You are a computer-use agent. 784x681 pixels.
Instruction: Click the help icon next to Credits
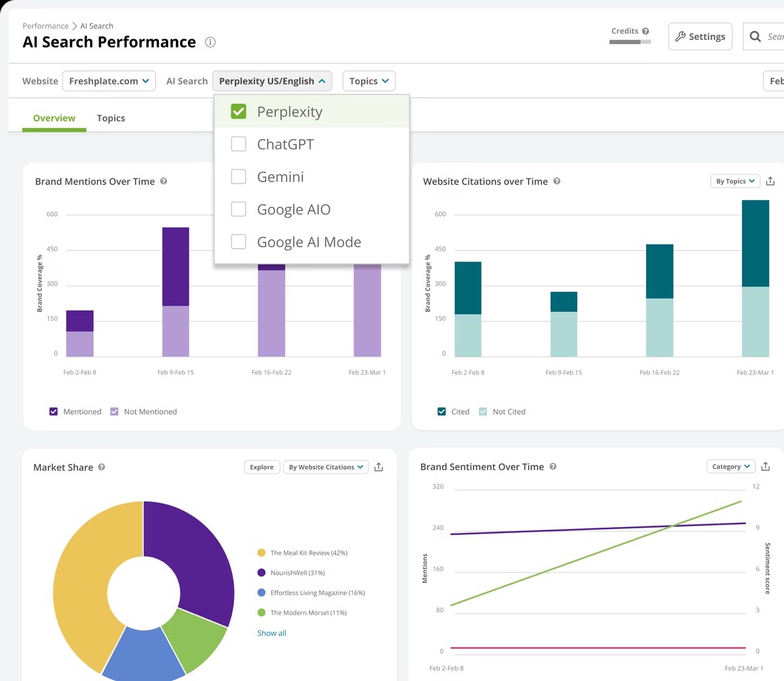point(645,30)
